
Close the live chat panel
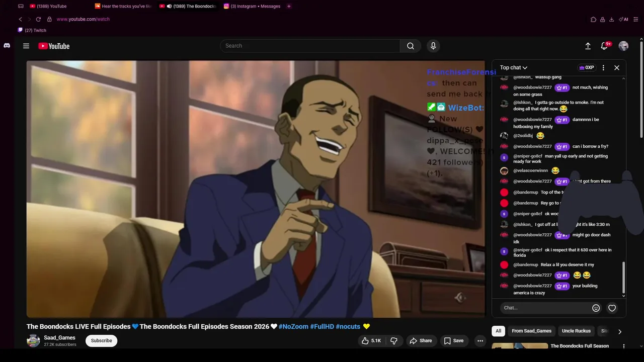pyautogui.click(x=617, y=67)
